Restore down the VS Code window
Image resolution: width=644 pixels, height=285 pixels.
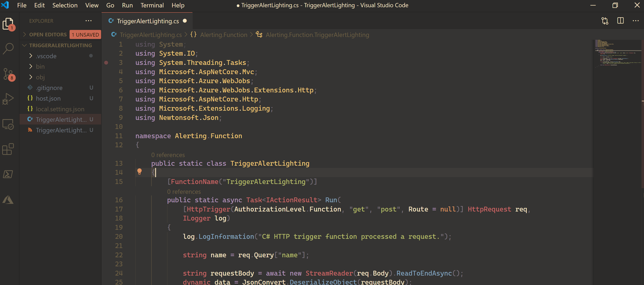(x=615, y=5)
